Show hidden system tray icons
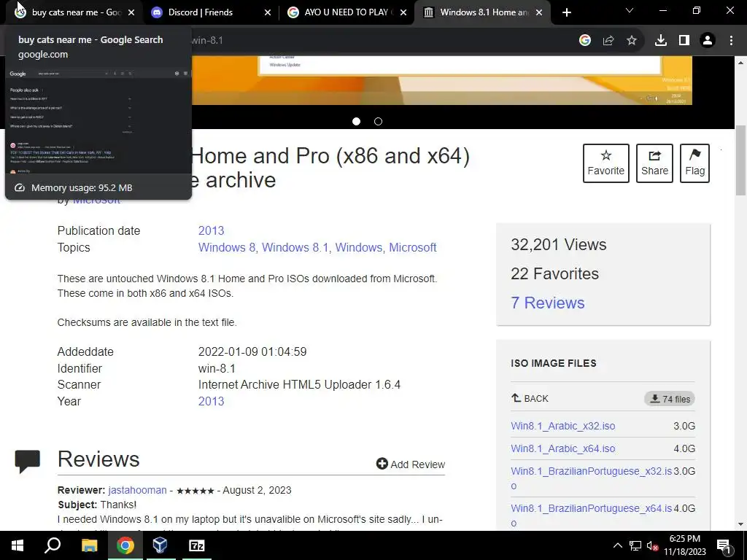Image resolution: width=747 pixels, height=560 pixels. point(617,545)
